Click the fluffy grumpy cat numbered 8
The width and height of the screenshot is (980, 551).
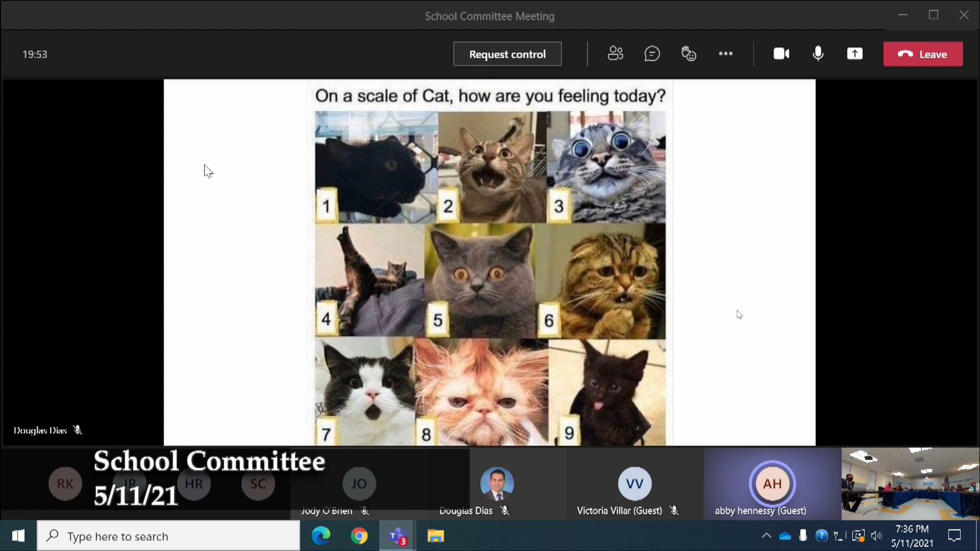[482, 392]
